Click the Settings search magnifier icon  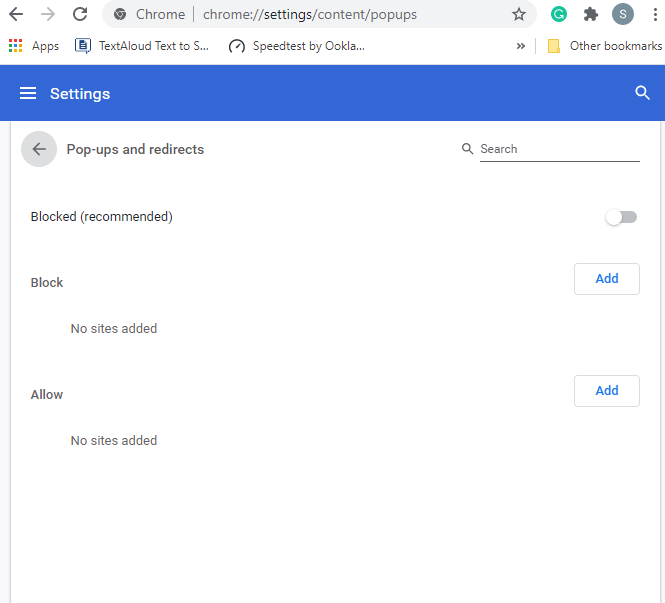point(642,93)
